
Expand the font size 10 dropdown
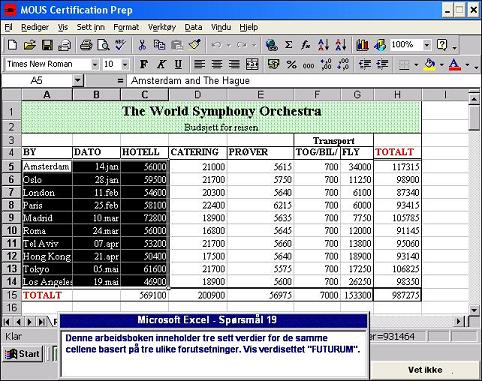point(125,64)
